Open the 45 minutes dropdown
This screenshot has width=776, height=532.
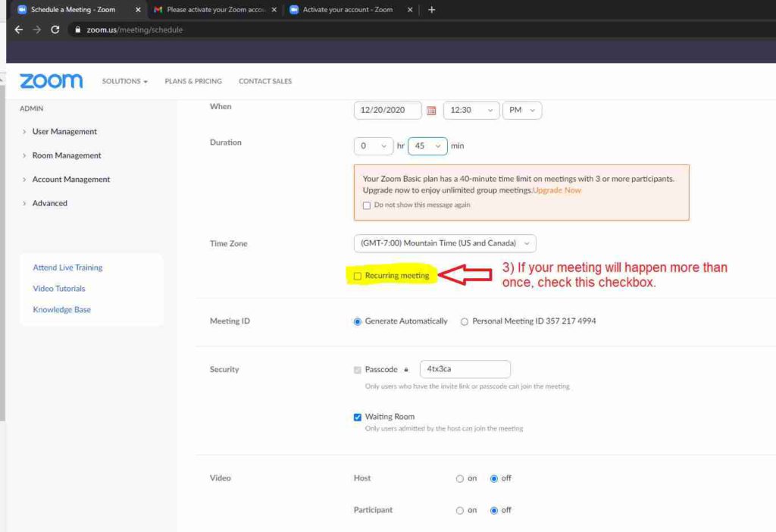point(427,146)
